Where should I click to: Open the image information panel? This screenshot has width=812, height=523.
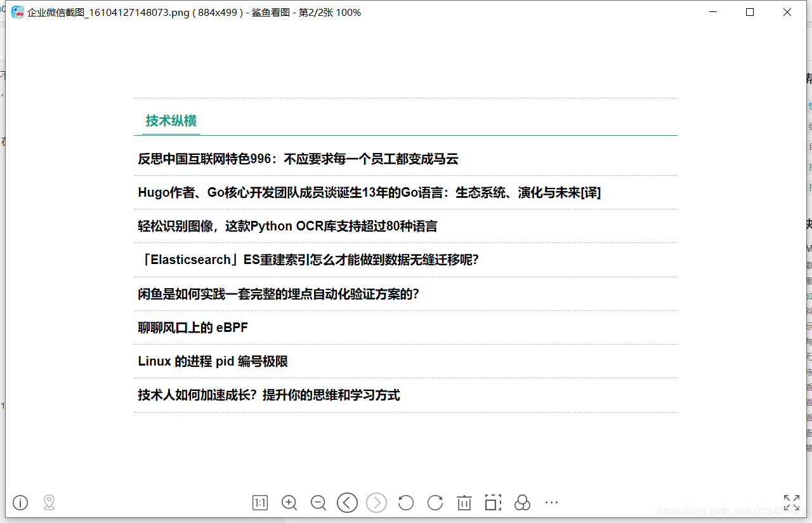[x=20, y=503]
